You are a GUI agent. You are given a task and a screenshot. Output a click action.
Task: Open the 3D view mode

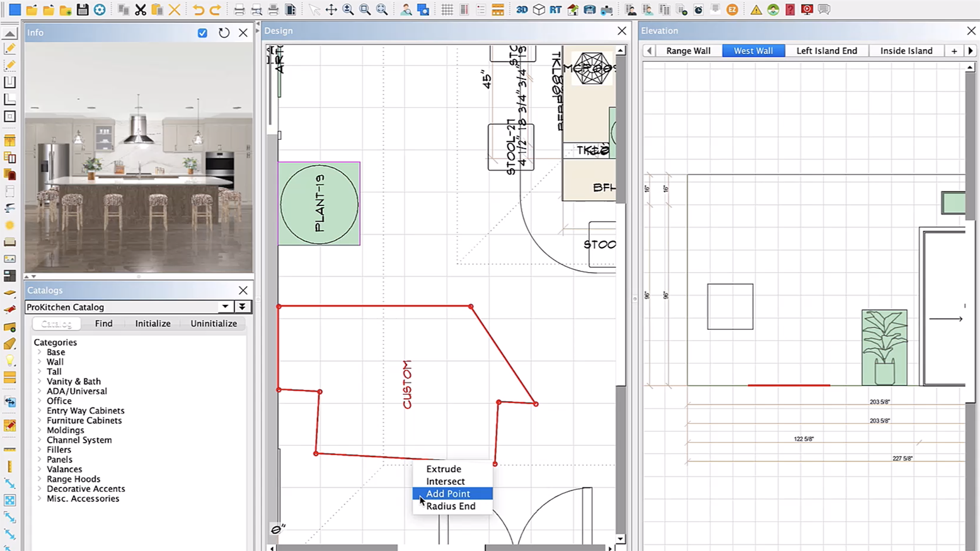pos(521,9)
